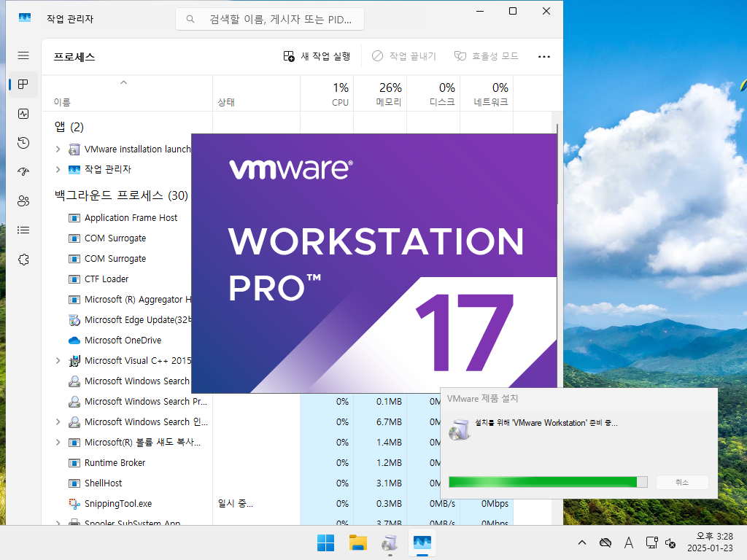This screenshot has height=560, width=747.
Task: Open the Task Manager hamburger navigation menu
Action: 23,55
